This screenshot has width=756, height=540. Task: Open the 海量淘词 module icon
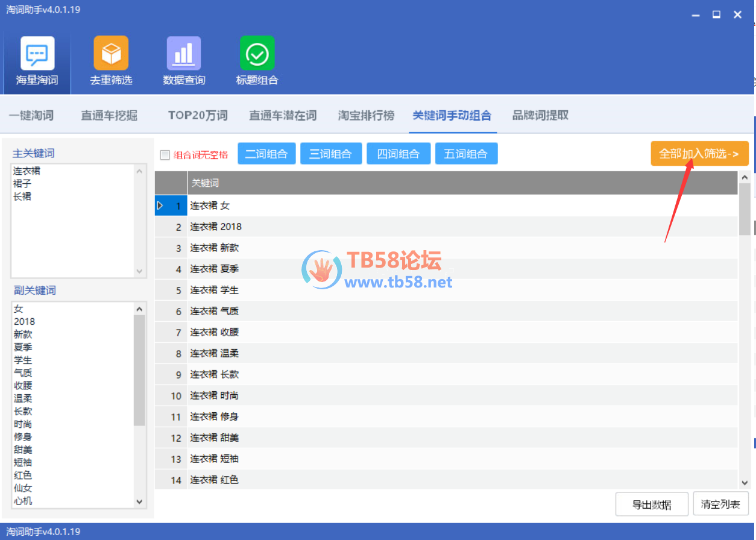click(37, 53)
